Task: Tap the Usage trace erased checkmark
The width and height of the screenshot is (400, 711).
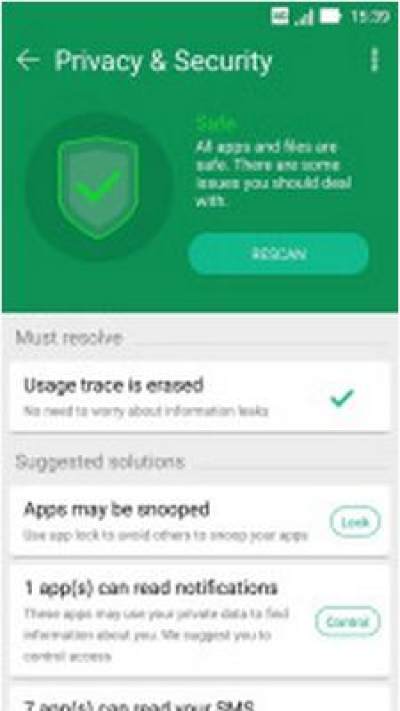Action: [x=341, y=398]
